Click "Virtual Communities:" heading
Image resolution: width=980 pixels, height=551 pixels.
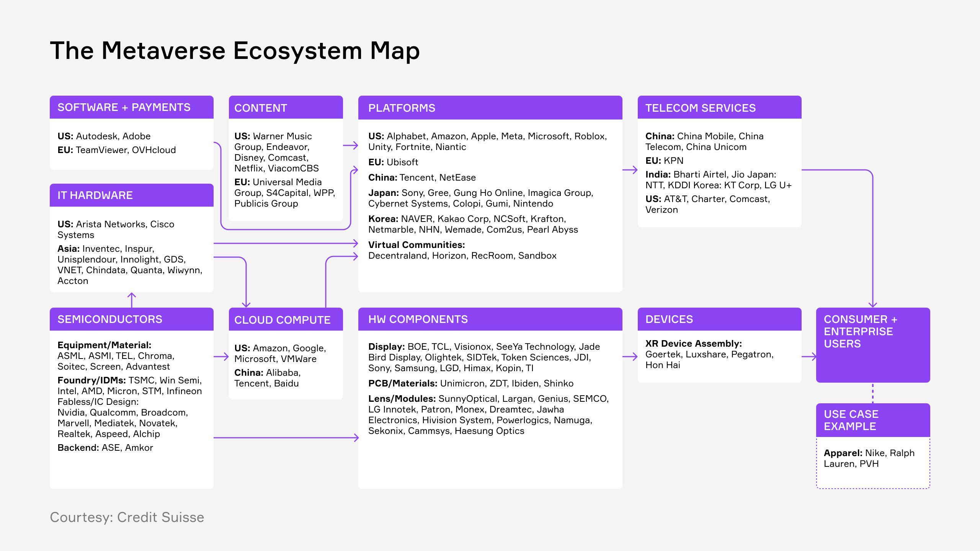tap(416, 245)
